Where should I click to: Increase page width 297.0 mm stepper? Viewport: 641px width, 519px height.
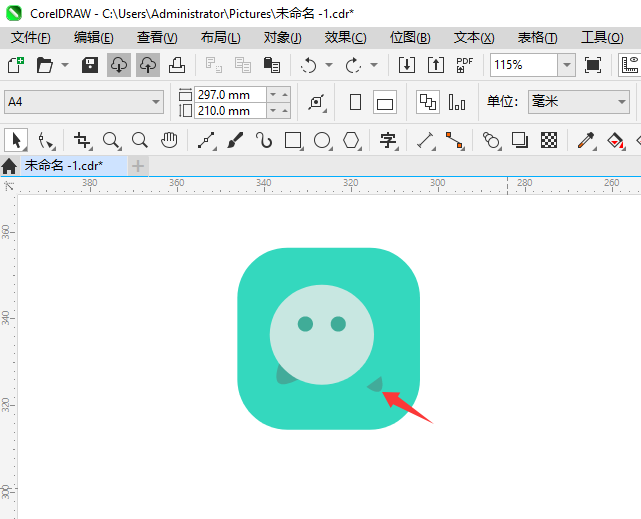click(x=285, y=95)
